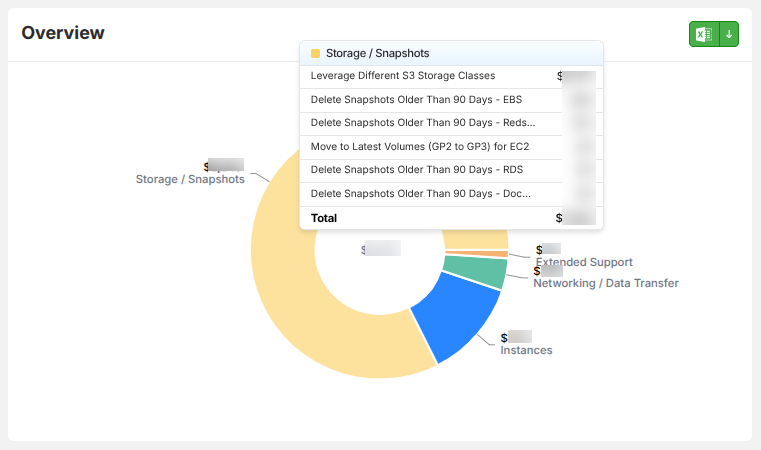
Task: Select Delete Snapshots Older Than 90 Days - EBS
Action: (x=451, y=100)
